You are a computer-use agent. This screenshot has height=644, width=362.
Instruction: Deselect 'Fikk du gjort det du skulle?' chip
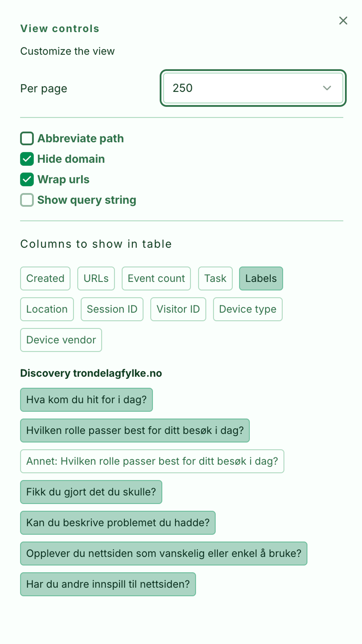[x=91, y=492]
